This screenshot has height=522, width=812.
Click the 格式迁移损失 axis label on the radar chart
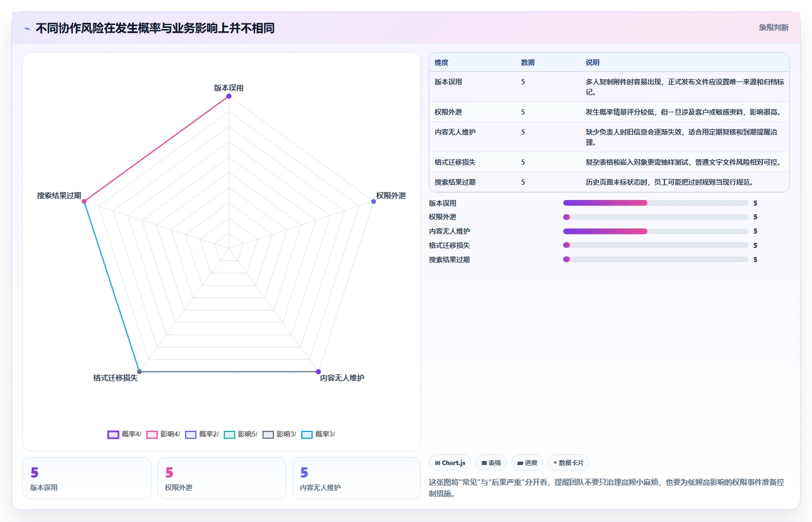click(116, 378)
